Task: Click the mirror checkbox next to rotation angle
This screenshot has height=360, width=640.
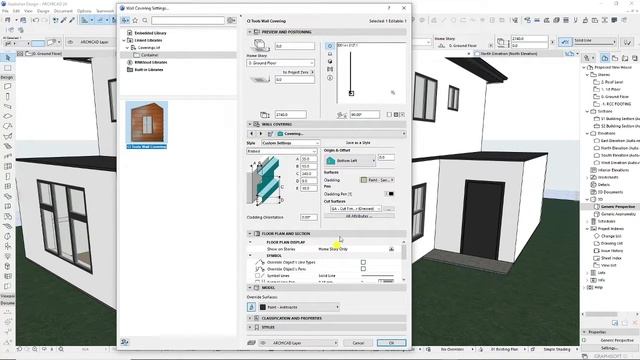Action: pyautogui.click(x=389, y=115)
